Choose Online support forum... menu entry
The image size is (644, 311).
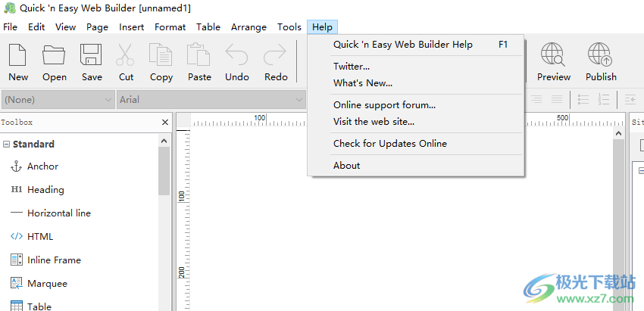(x=416, y=105)
